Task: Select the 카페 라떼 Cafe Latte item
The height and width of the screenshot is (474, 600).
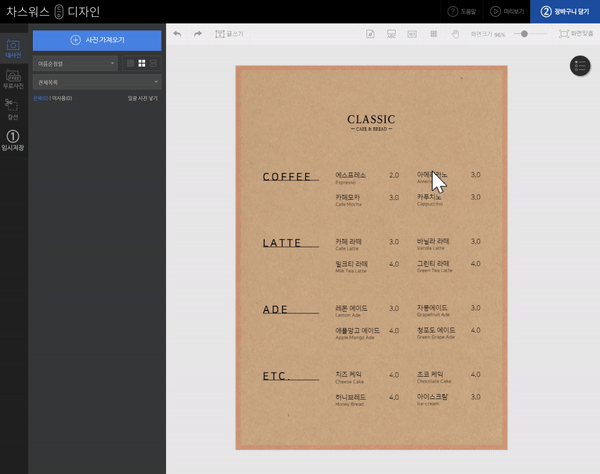Action: (x=348, y=244)
